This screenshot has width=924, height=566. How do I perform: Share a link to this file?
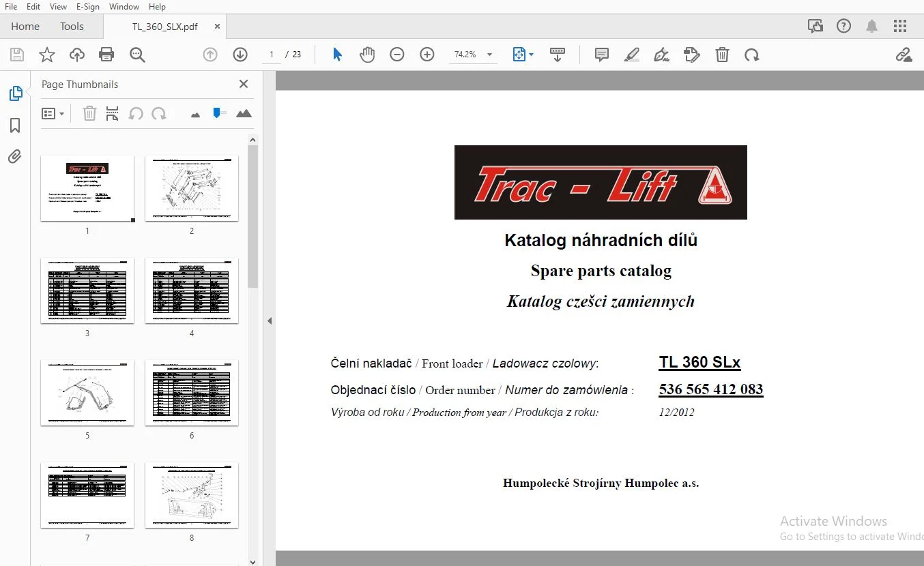[904, 55]
